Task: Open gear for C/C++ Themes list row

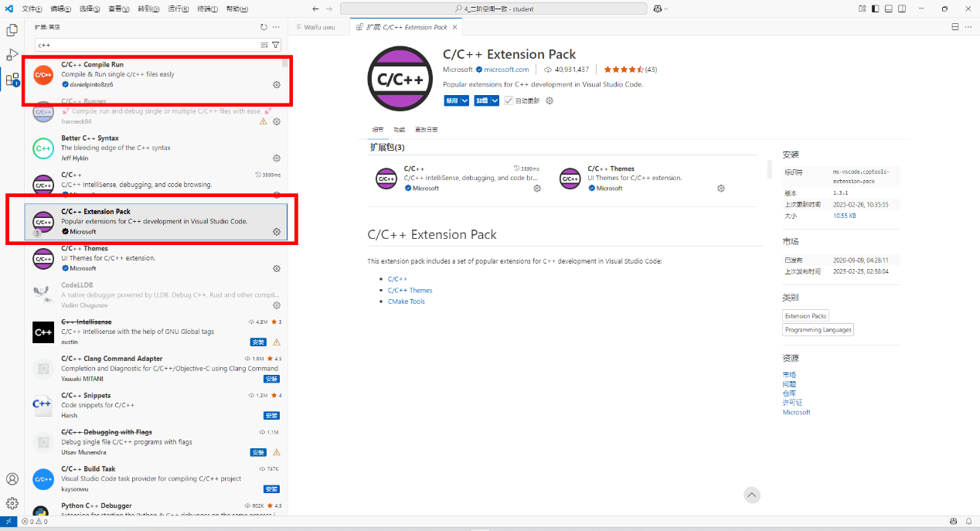Action: coord(277,268)
